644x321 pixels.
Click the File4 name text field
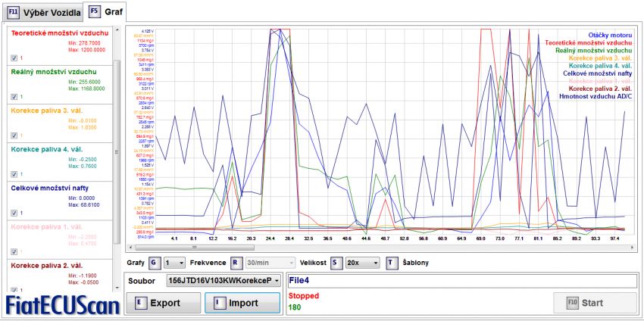tap(462, 281)
